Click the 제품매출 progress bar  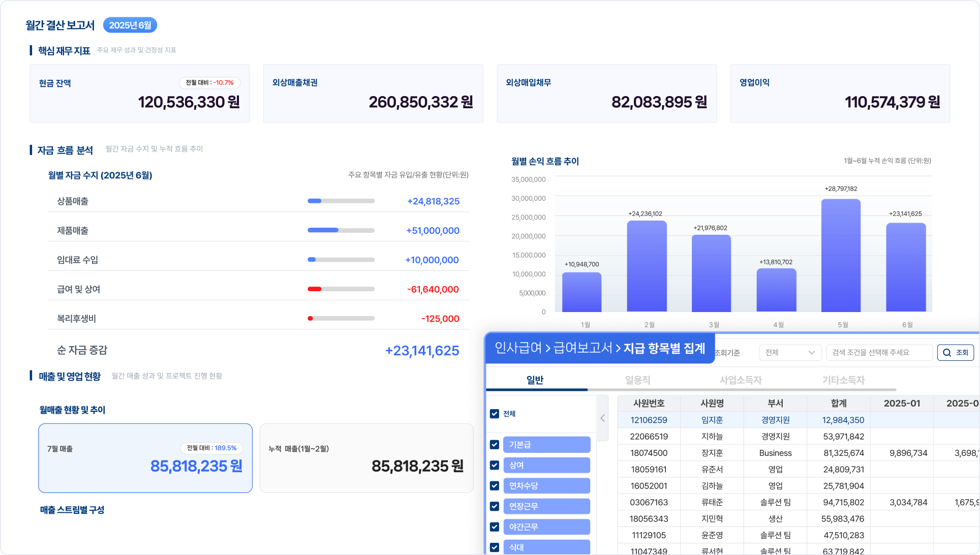341,230
